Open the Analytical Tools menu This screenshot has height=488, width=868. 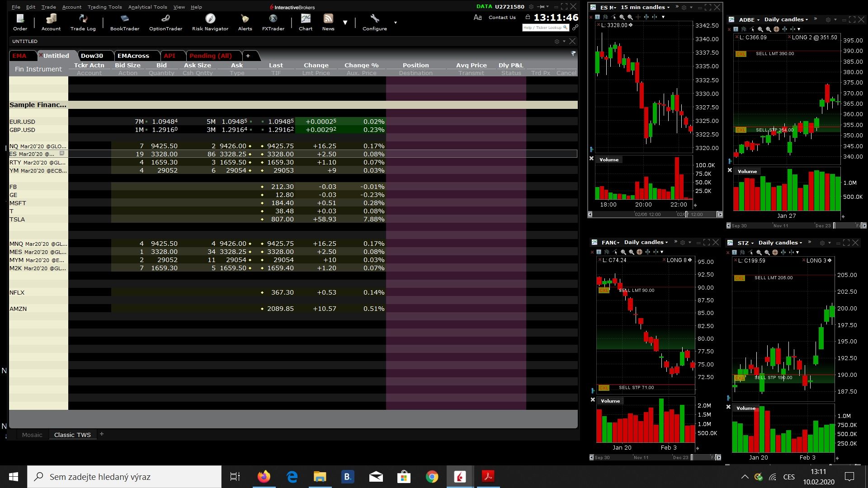point(147,7)
